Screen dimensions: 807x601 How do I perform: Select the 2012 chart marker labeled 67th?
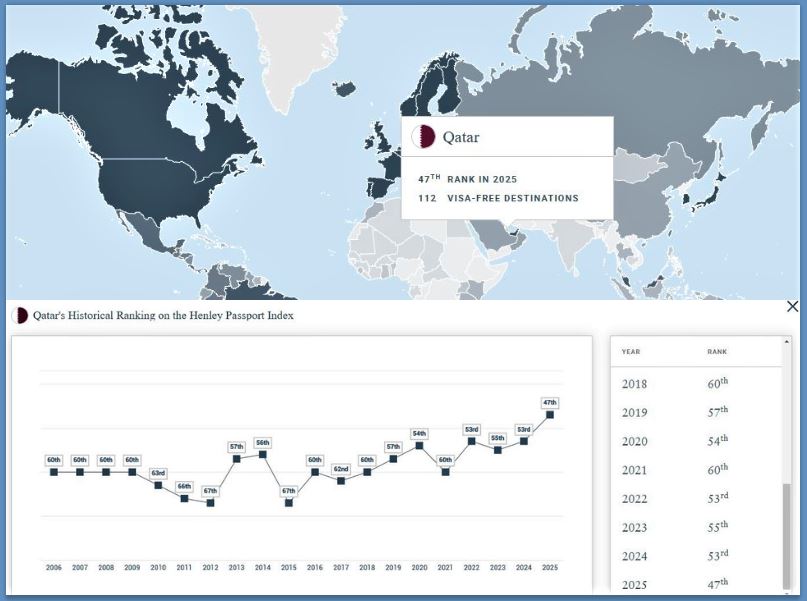coord(210,503)
